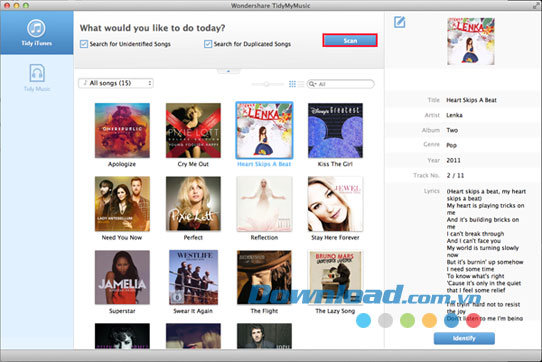Image resolution: width=542 pixels, height=362 pixels.
Task: Click The Flight song label
Action: pyautogui.click(x=264, y=311)
